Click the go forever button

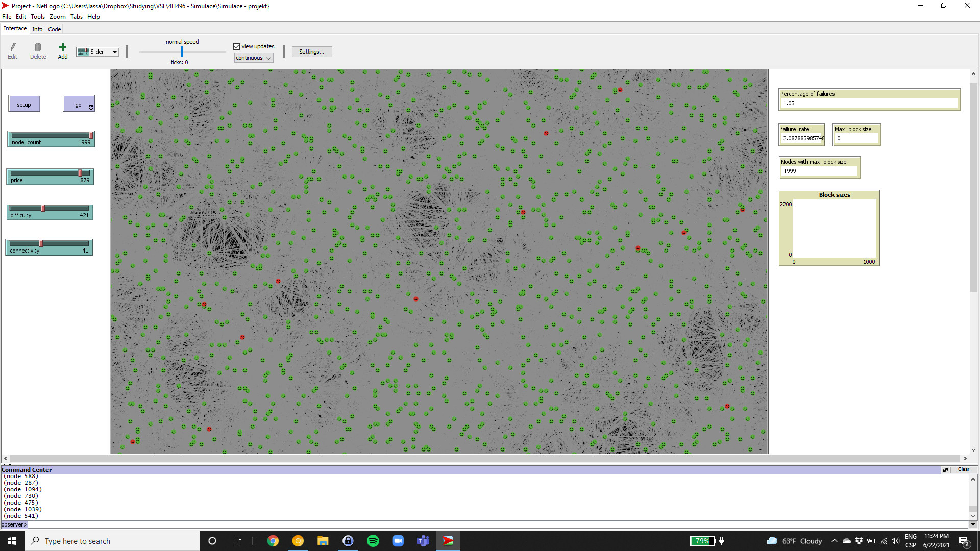coord(79,104)
